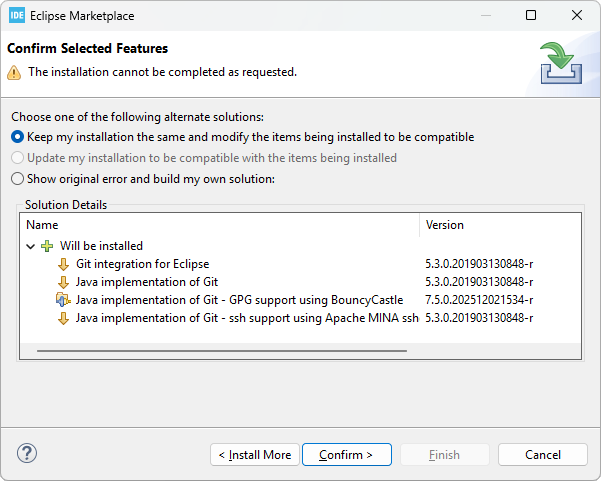Click the horizontal scrollbar in Solution Details
The width and height of the screenshot is (601, 481).
click(222, 351)
